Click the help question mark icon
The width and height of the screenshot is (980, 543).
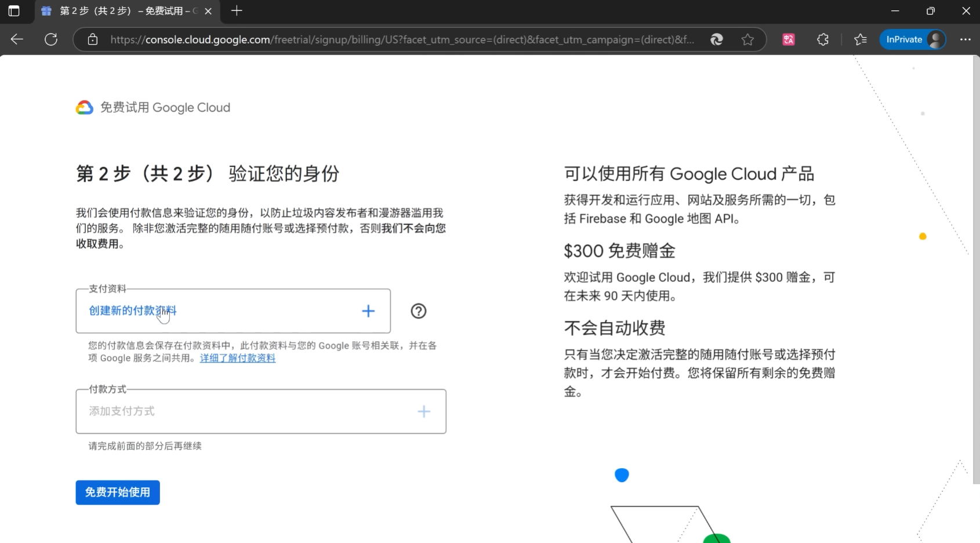pos(418,311)
